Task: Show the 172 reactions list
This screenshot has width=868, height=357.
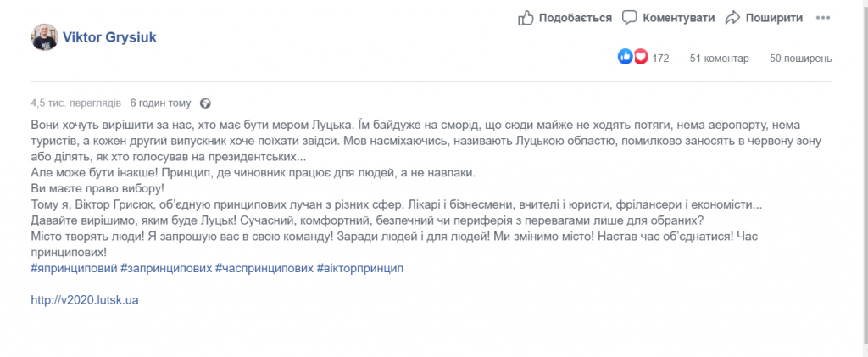Action: 661,59
